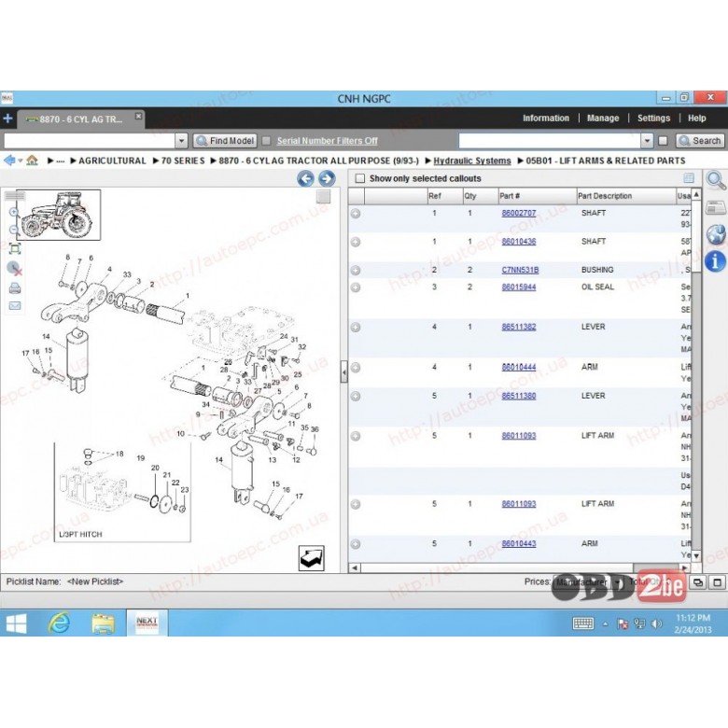The width and height of the screenshot is (728, 728).
Task: Open the Serial Number Filters Off link
Action: 328,141
